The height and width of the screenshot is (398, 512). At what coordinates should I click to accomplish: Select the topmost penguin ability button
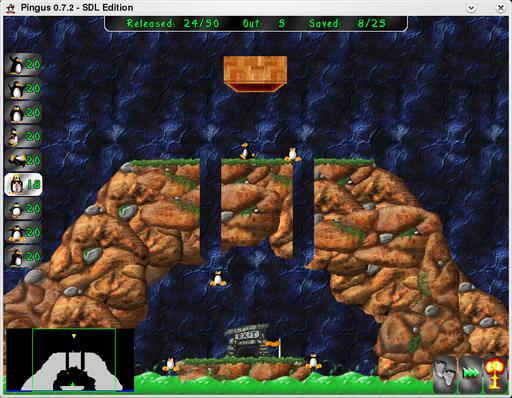pyautogui.click(x=23, y=64)
